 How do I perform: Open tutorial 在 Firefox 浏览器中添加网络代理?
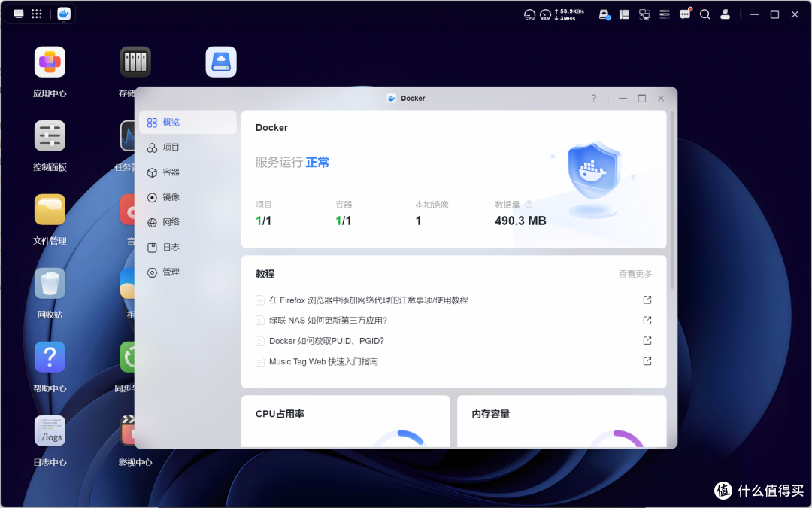pos(368,300)
